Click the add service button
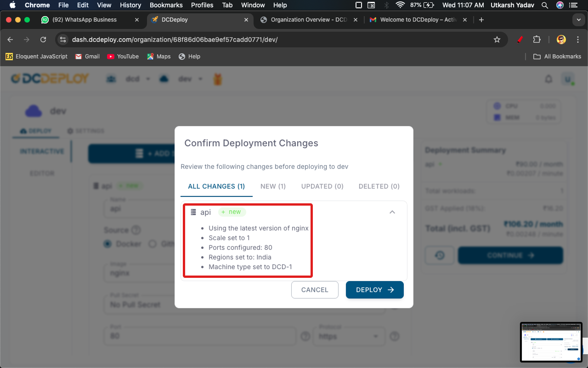This screenshot has height=368, width=588. coord(131,154)
